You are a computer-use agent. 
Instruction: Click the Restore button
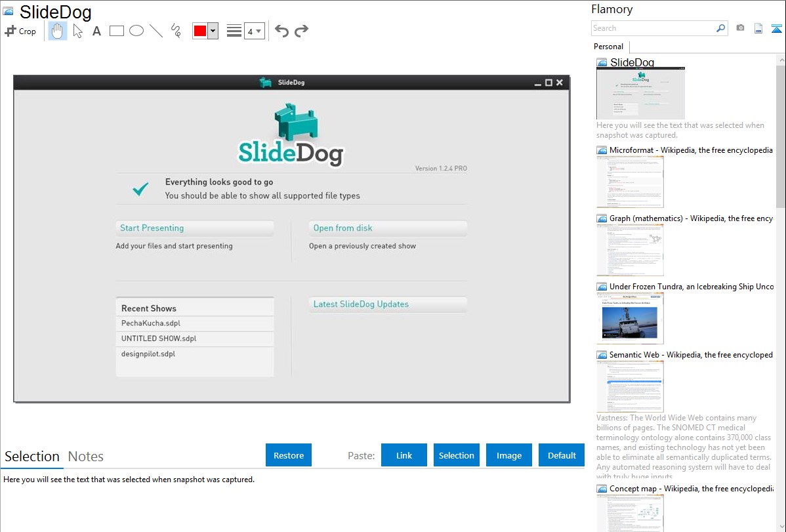[x=289, y=455]
